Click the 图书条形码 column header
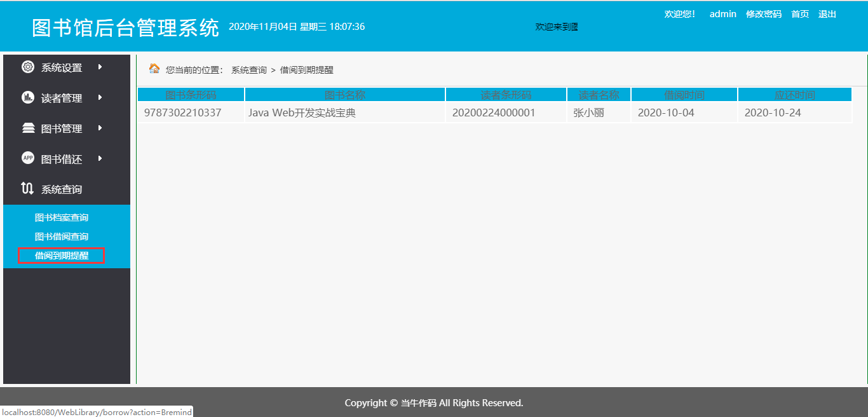Viewport: 868px width, 417px height. (x=191, y=95)
